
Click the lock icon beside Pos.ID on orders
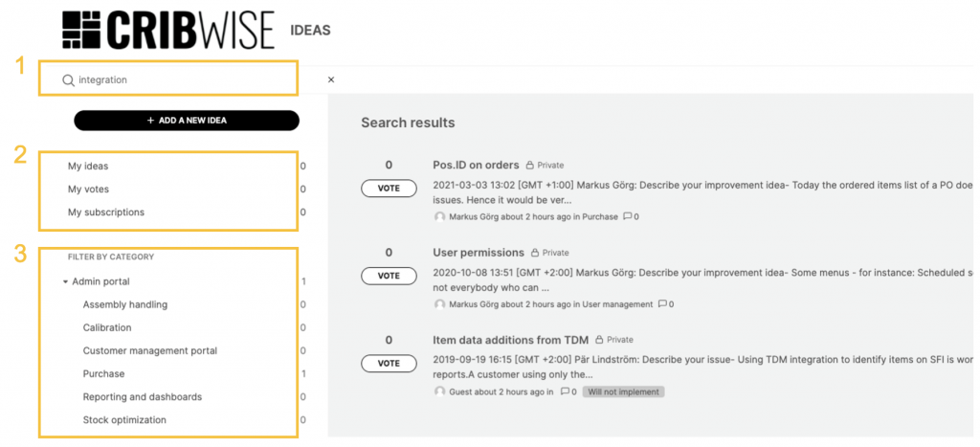(x=529, y=166)
